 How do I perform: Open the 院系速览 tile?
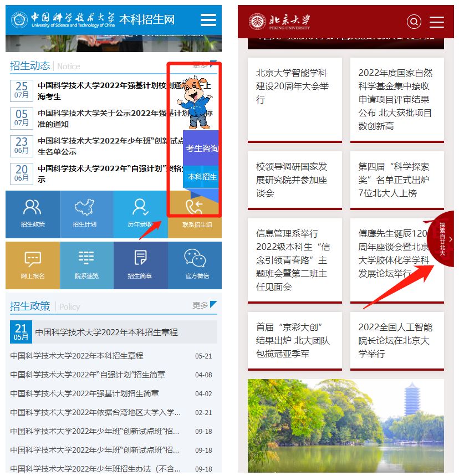[87, 265]
